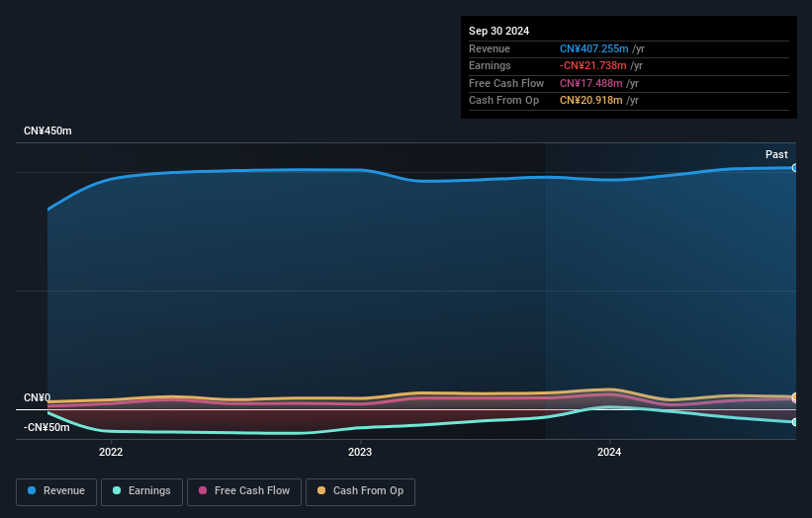Select the 2022 x-axis label
The width and height of the screenshot is (812, 518).
point(111,452)
